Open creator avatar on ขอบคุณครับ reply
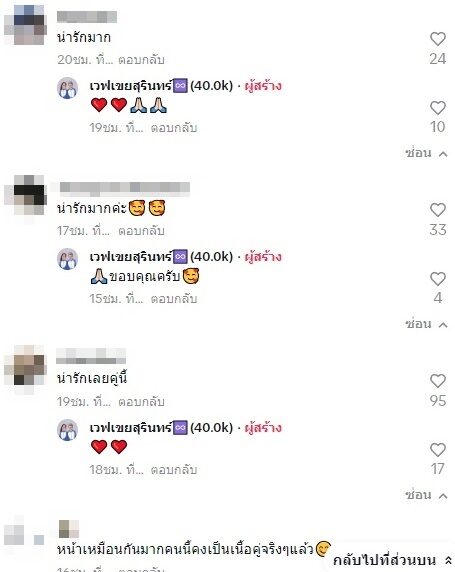 pyautogui.click(x=68, y=259)
